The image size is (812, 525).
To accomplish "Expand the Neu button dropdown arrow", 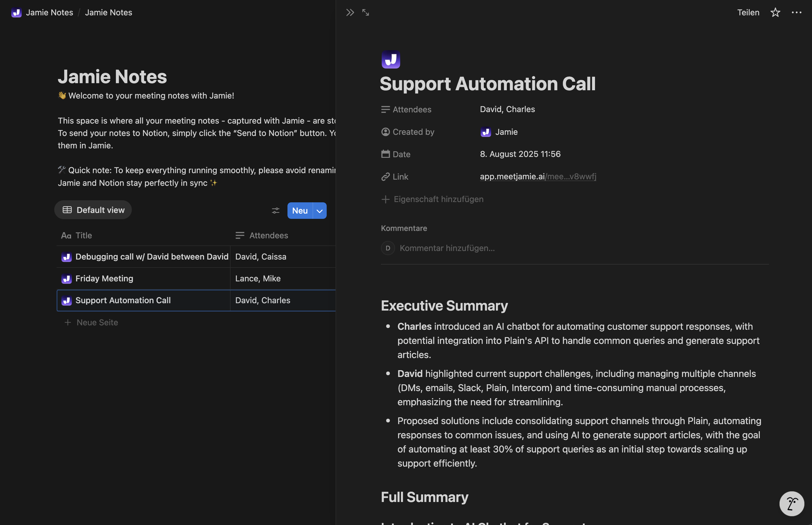I will click(320, 211).
